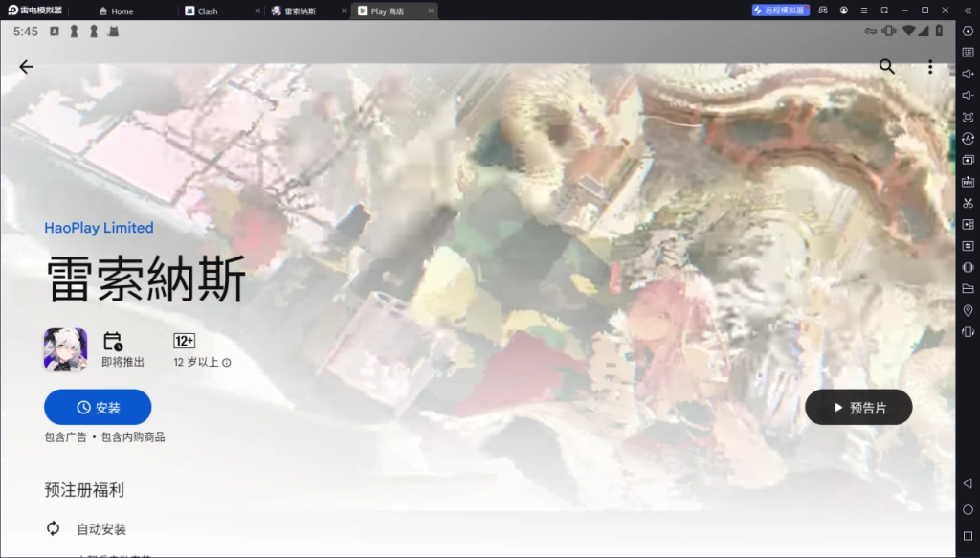Switch to the Home tab
The width and height of the screenshot is (980, 558).
116,11
